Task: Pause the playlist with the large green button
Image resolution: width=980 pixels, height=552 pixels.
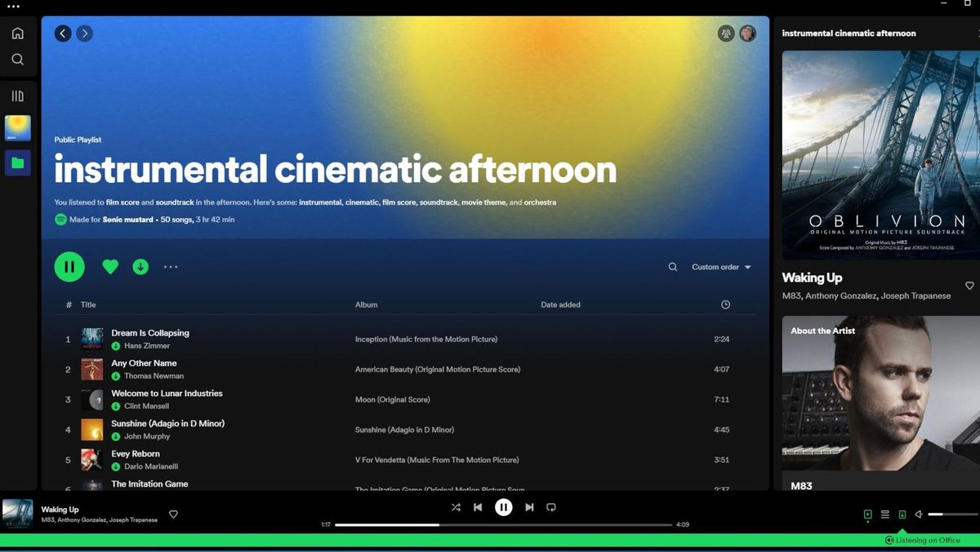Action: [x=69, y=266]
